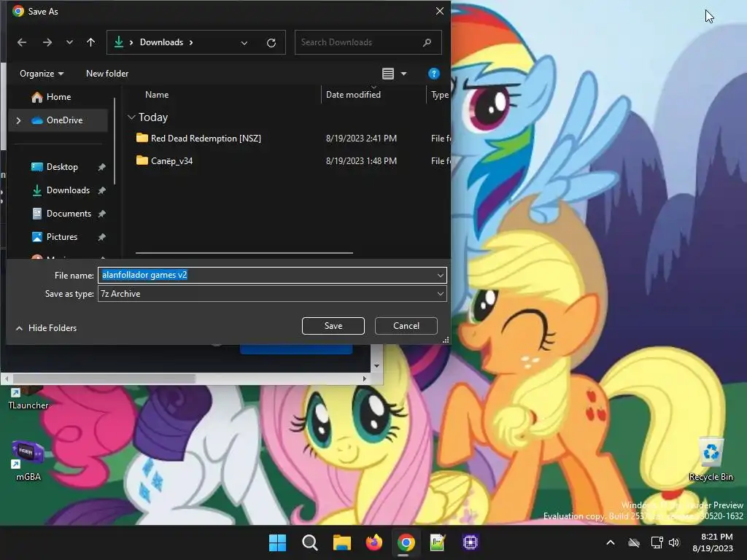Open taskbar Search
The image size is (747, 560).
[309, 542]
